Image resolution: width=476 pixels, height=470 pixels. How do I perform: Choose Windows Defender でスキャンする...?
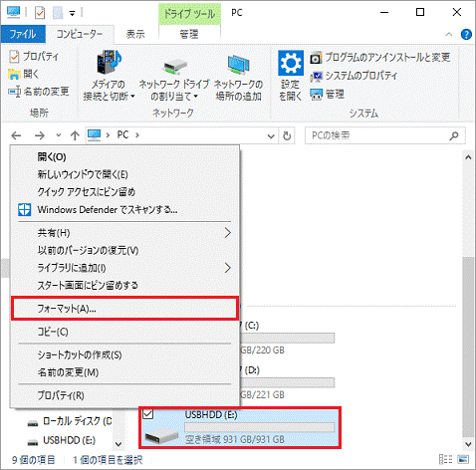(124, 210)
